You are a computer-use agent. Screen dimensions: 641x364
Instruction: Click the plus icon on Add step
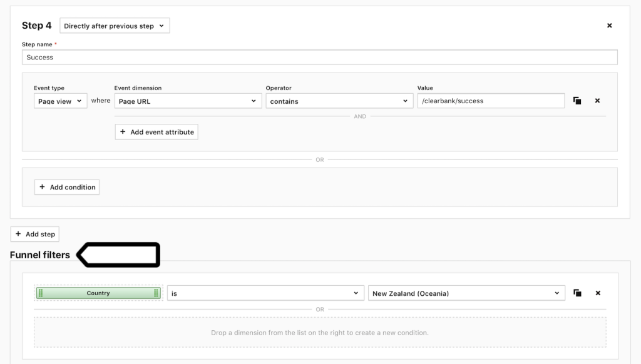18,233
